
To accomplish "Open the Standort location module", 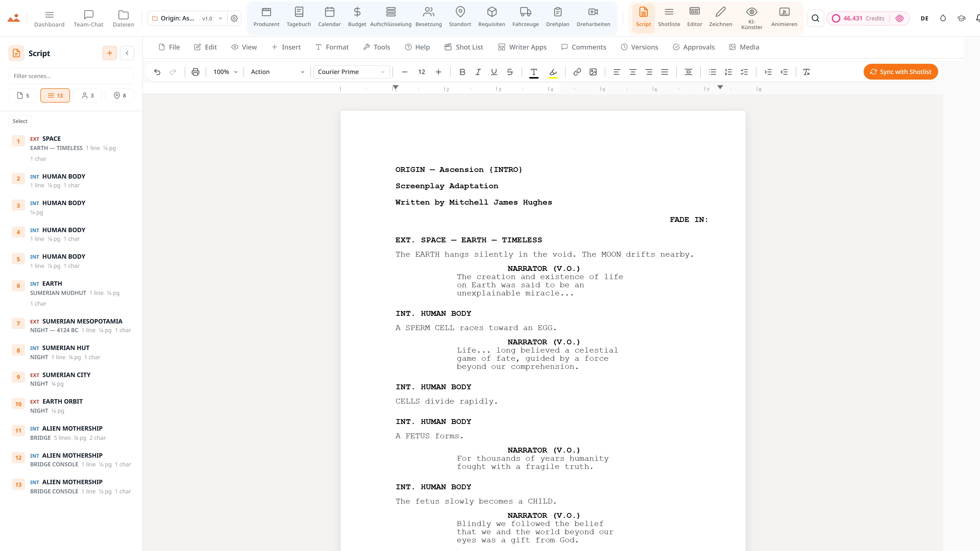I will click(x=460, y=17).
